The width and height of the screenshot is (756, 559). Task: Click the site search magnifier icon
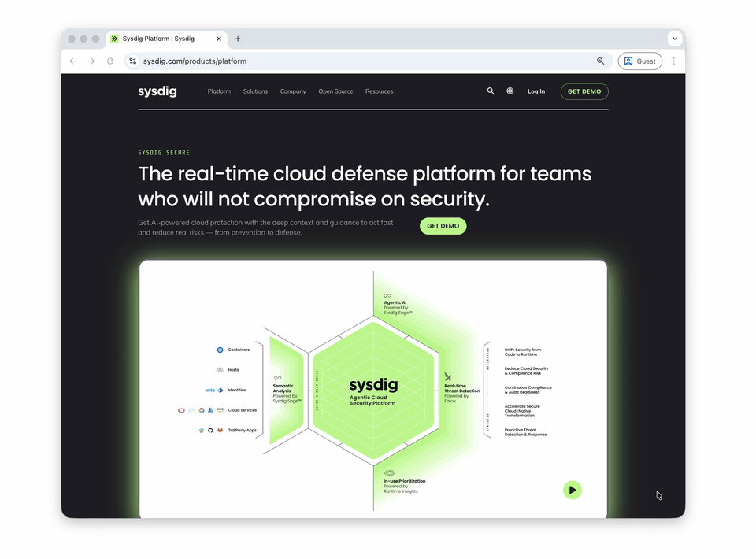click(491, 91)
